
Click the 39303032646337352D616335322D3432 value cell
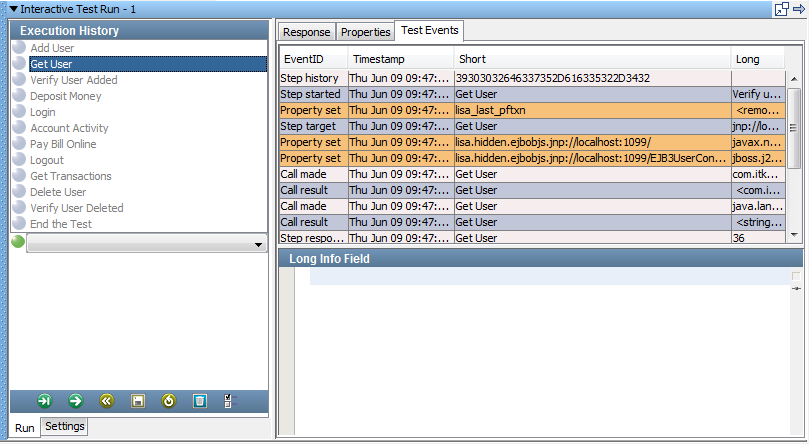pyautogui.click(x=592, y=78)
